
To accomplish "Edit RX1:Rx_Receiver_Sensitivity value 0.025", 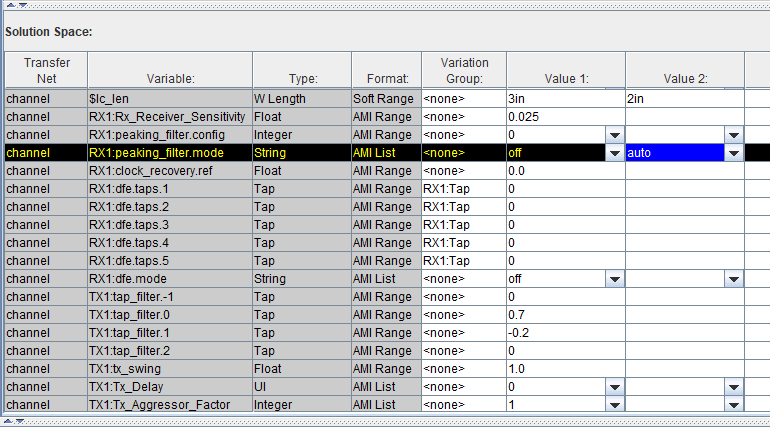I will [x=565, y=117].
